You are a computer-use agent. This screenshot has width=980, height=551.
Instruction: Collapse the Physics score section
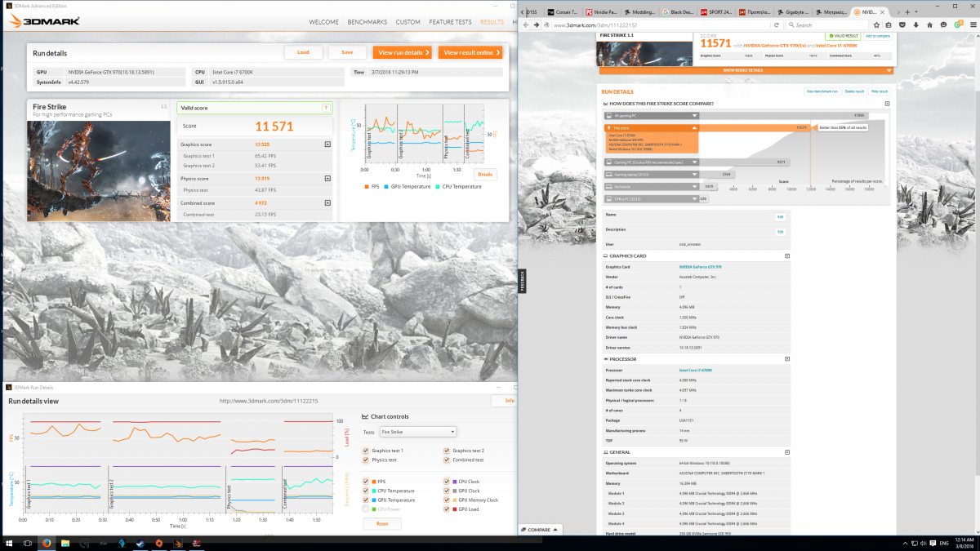327,178
